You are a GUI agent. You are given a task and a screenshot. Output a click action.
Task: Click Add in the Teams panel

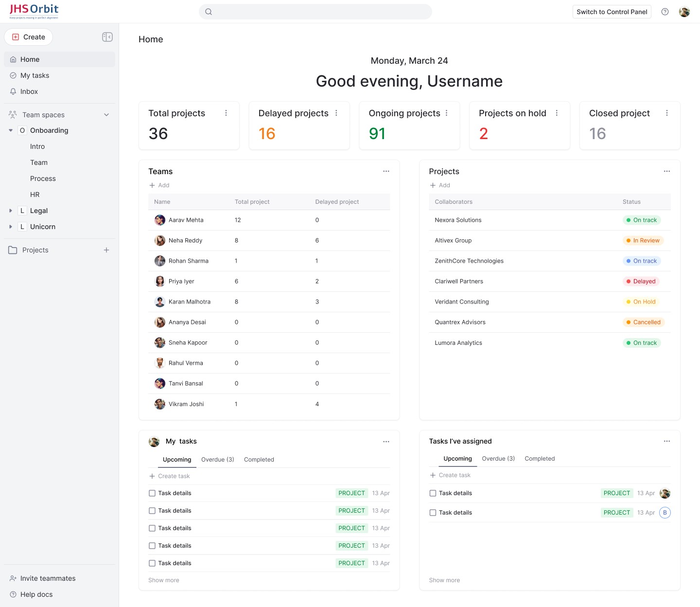point(159,185)
